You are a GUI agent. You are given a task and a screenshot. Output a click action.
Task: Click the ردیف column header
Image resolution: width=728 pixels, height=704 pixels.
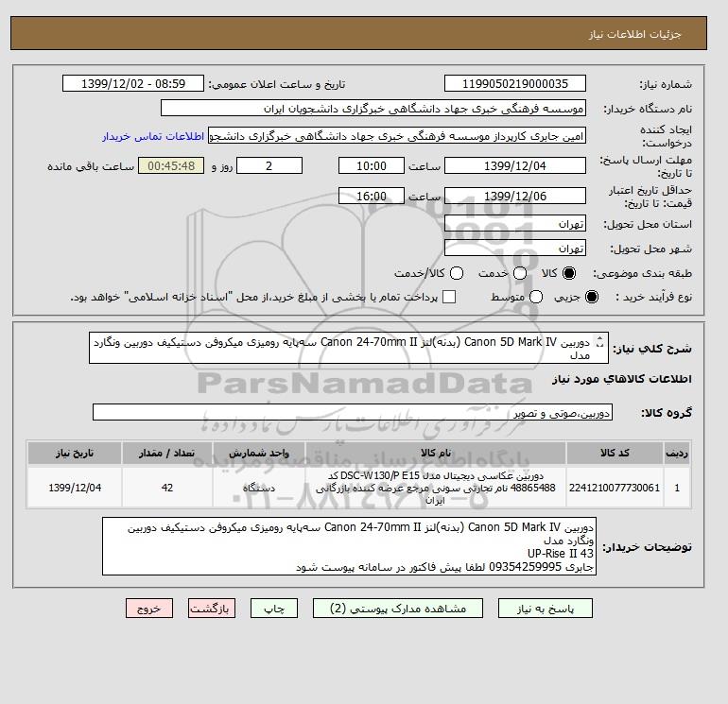677,453
